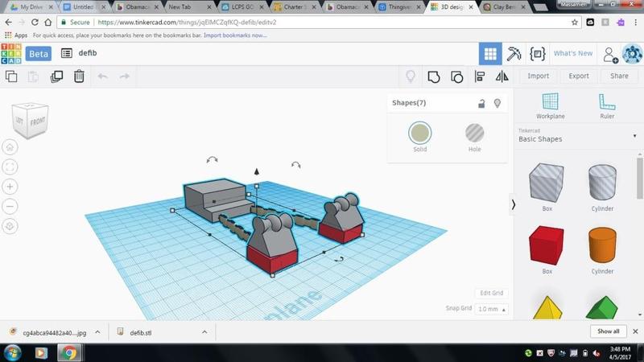Expand the Basic Shapes library dropdown
The image size is (644, 362).
click(634, 136)
